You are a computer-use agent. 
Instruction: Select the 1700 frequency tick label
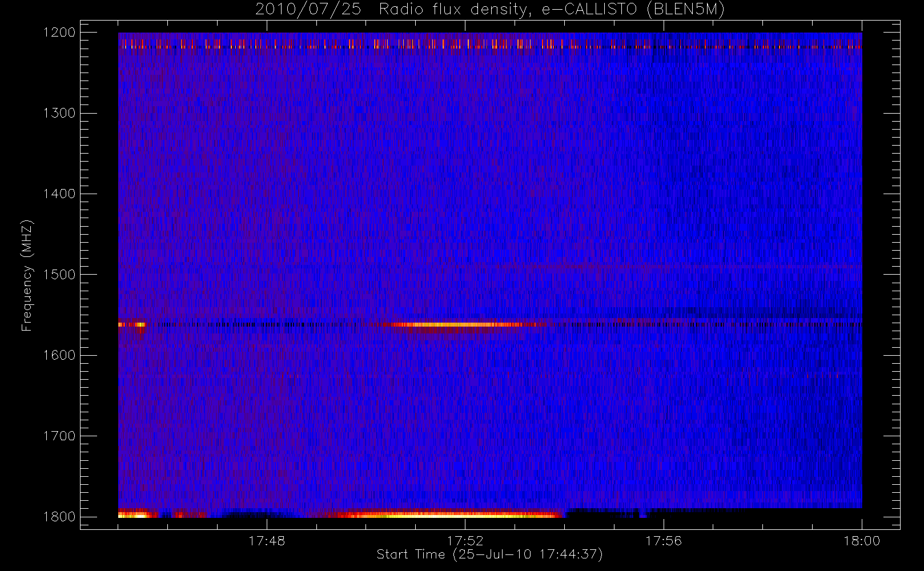(x=59, y=436)
